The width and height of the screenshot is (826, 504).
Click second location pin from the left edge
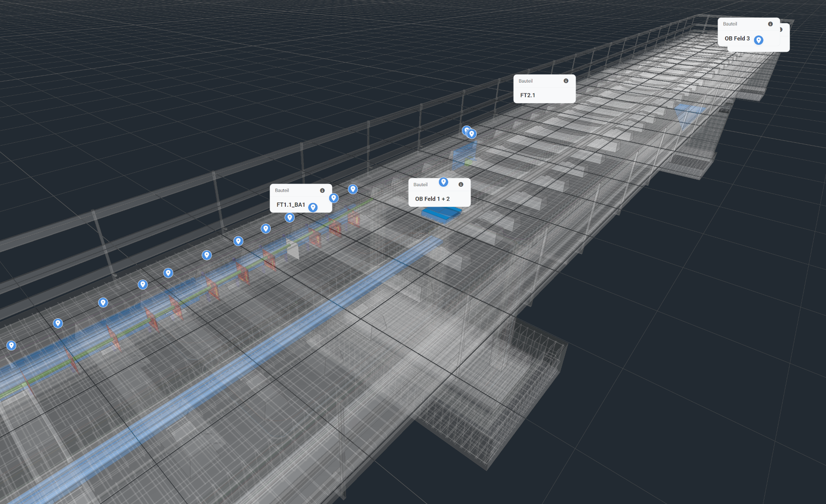(x=58, y=323)
